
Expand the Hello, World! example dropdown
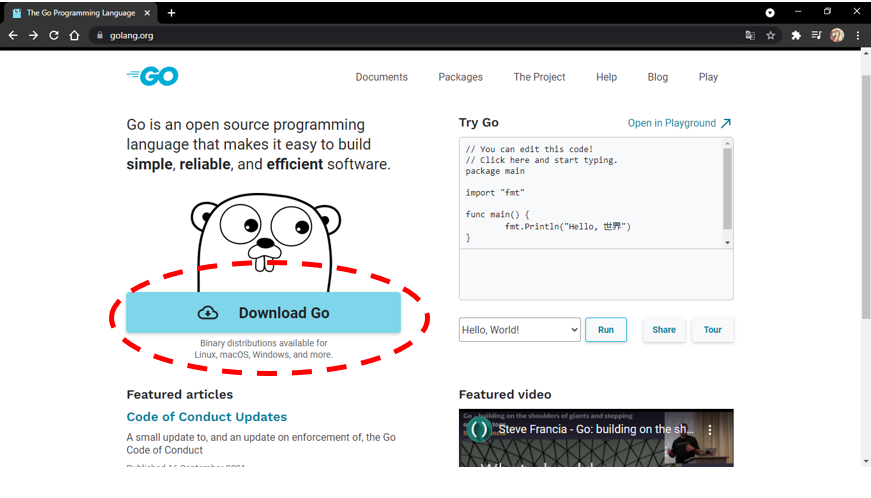(x=519, y=329)
